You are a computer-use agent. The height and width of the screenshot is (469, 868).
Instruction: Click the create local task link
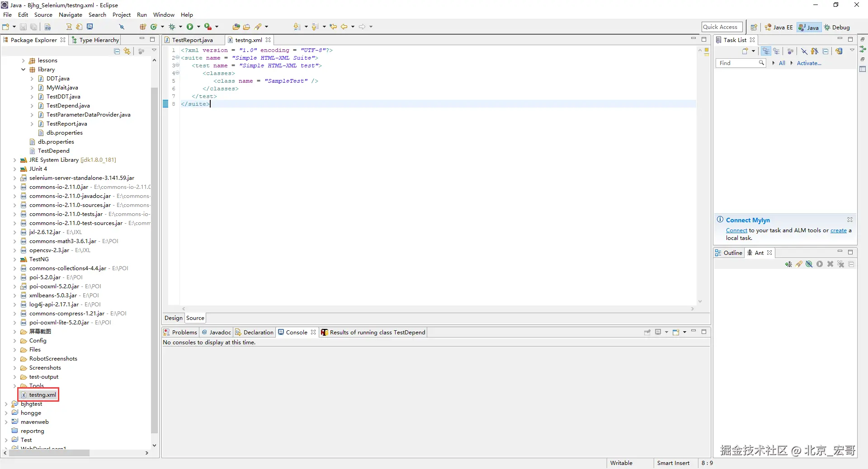[838, 230]
